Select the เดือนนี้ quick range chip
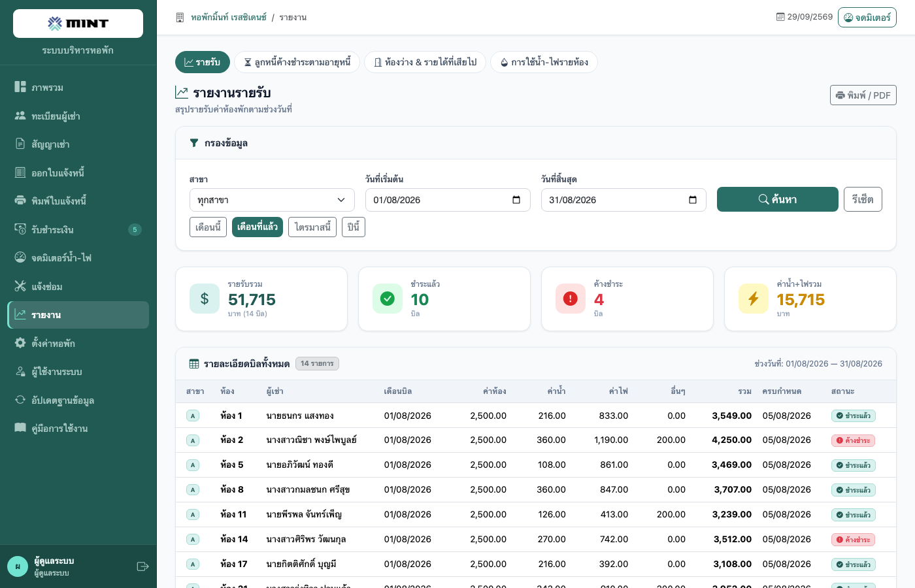This screenshot has width=915, height=588. 208,227
